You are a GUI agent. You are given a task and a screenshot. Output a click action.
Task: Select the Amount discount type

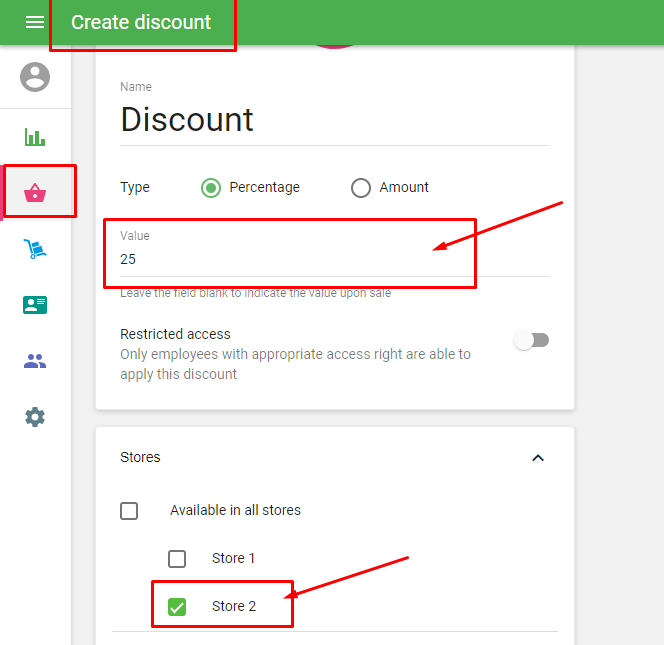361,187
